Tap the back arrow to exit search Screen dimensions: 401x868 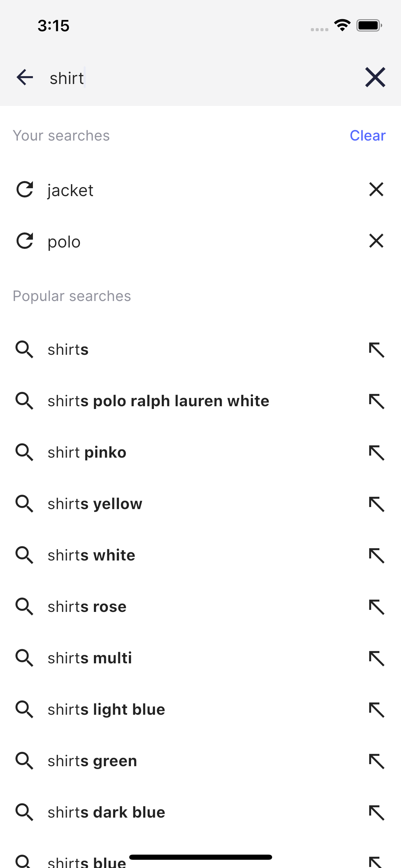(24, 77)
